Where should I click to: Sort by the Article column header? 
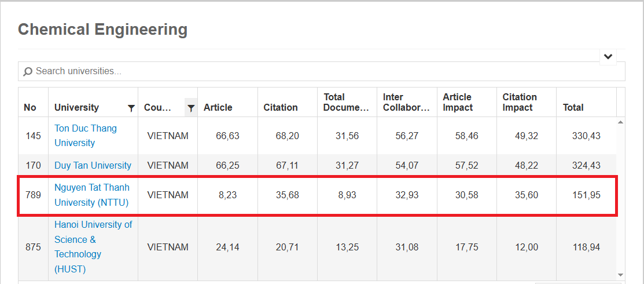tap(218, 107)
